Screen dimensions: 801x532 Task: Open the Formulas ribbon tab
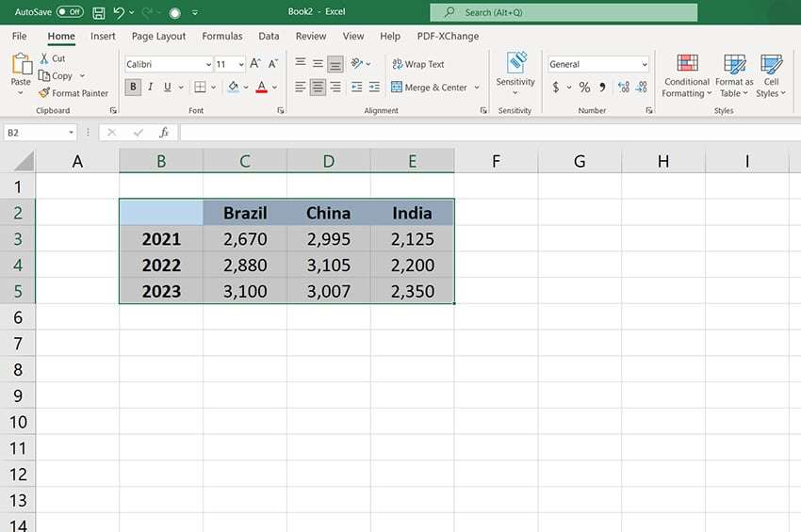click(221, 37)
